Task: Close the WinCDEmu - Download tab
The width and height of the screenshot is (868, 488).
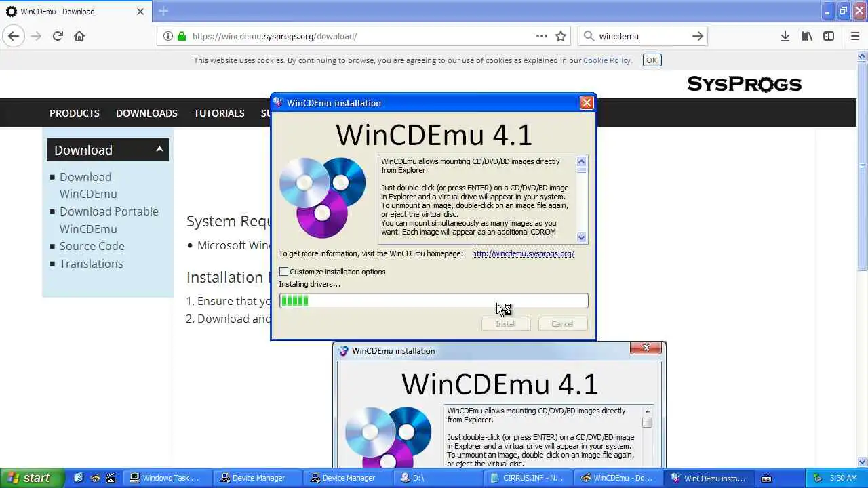Action: [140, 12]
